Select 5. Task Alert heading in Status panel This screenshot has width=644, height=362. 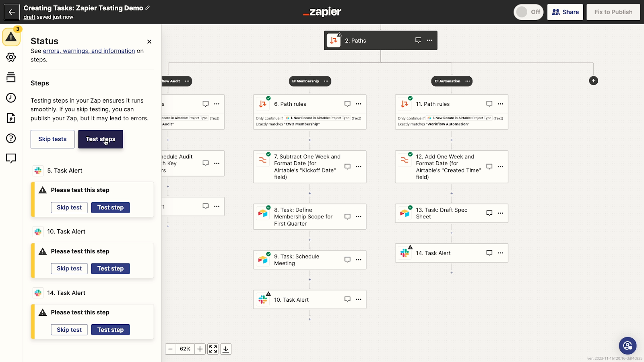65,171
